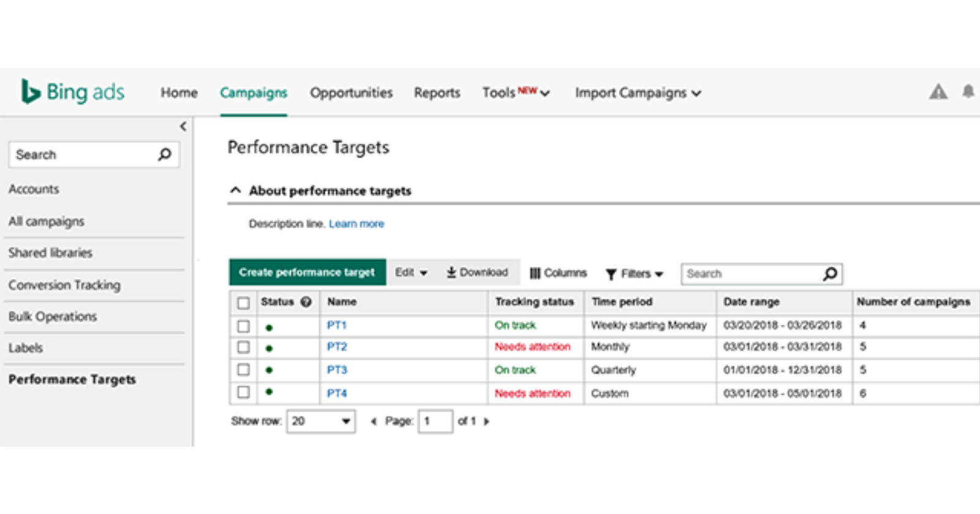Open the Filters dropdown
Image resolution: width=980 pixels, height=514 pixels.
click(x=635, y=274)
